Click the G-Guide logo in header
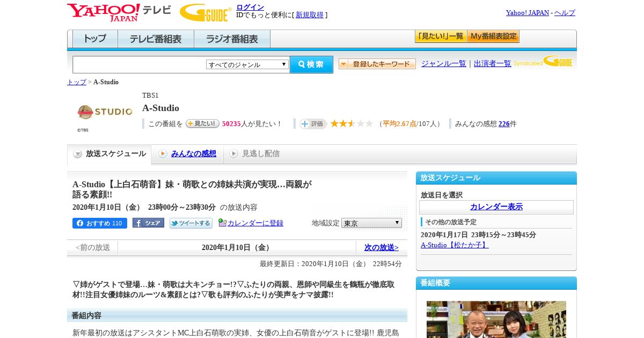 click(x=205, y=12)
